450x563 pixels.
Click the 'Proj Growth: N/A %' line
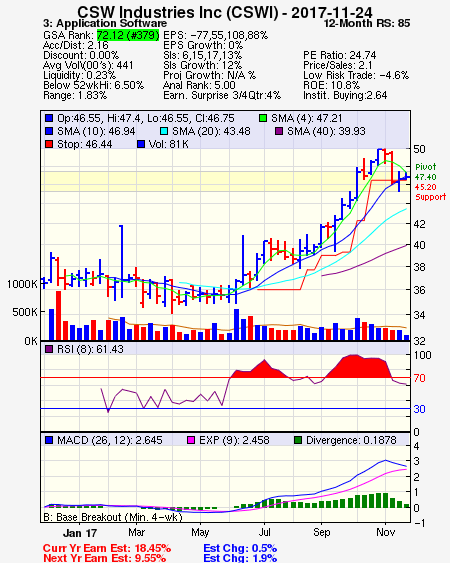click(210, 75)
